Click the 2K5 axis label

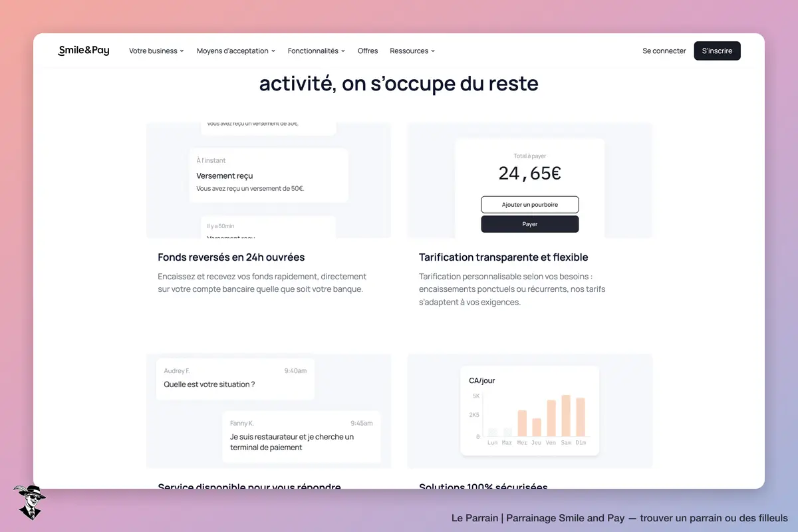(x=474, y=415)
